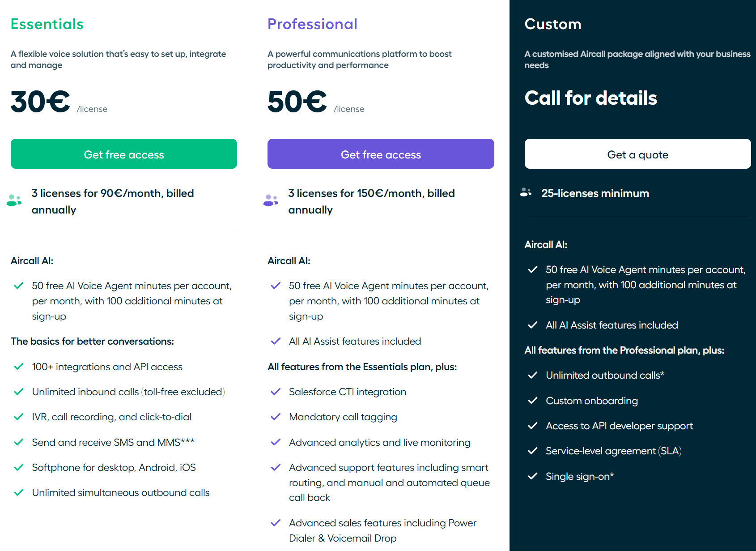Screen dimensions: 756x551
Task: Click the Call for details text
Action: coord(590,98)
